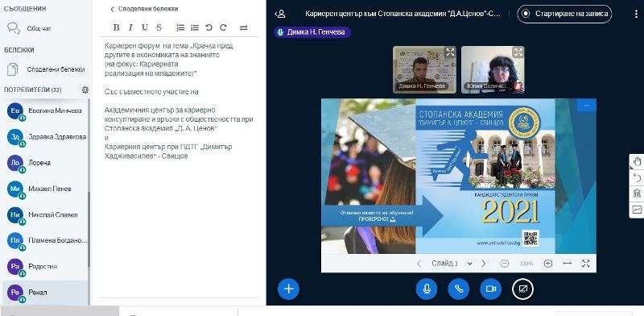
Task: Apply underline formatting in notes
Action: click(145, 27)
